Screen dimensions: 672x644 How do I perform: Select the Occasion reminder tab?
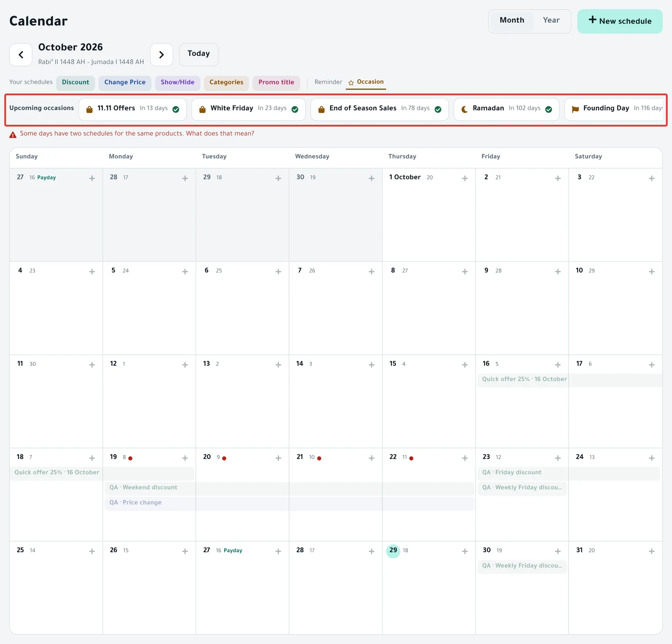(366, 82)
